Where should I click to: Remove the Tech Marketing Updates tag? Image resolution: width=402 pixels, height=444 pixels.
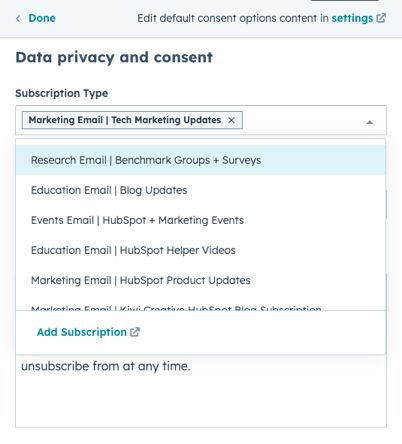(231, 120)
